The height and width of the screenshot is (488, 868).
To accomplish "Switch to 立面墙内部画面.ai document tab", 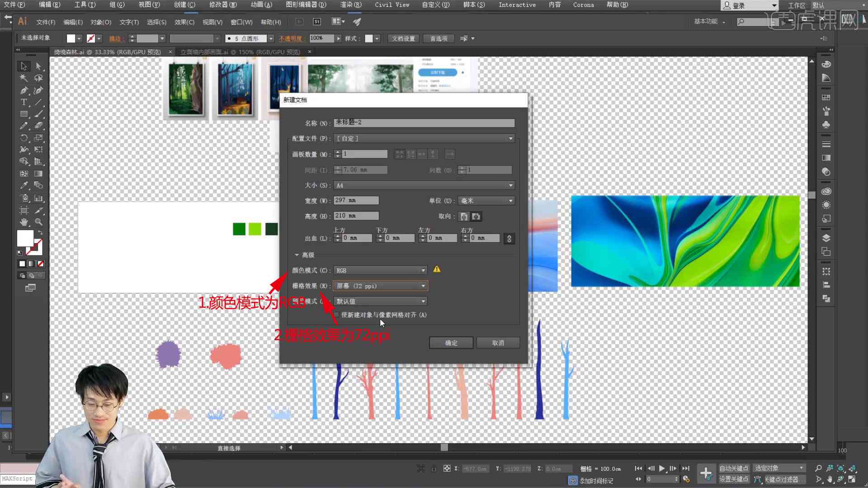I will tap(240, 52).
